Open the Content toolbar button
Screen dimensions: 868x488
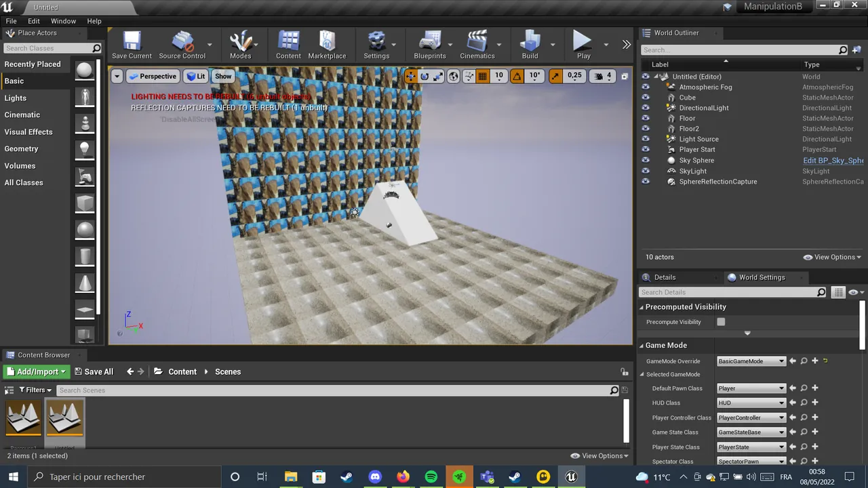pos(288,45)
